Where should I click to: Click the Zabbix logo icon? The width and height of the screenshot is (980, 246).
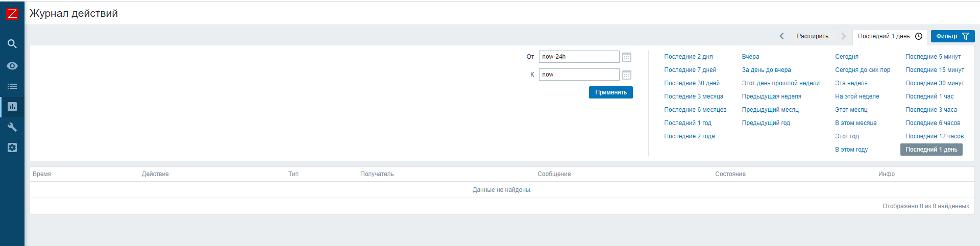(x=12, y=13)
